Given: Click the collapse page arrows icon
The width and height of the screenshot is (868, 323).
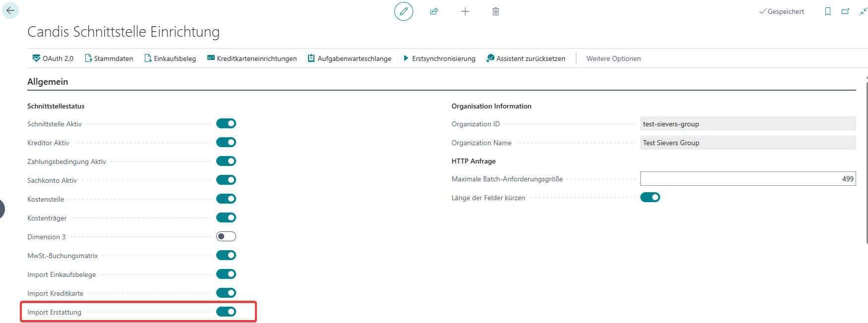Looking at the screenshot, I should tap(863, 11).
